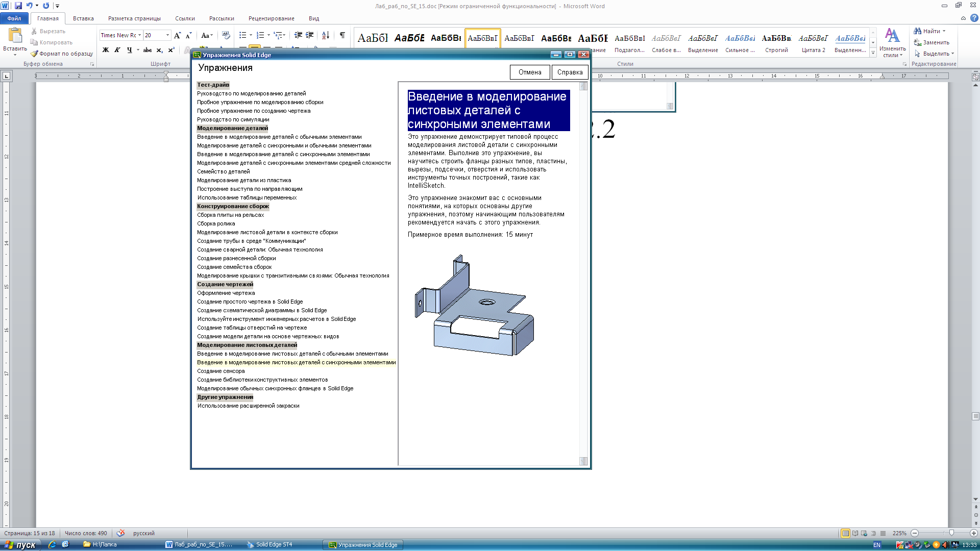Switch to Web Layout view icon
This screenshot has height=551, width=980.
point(864,533)
